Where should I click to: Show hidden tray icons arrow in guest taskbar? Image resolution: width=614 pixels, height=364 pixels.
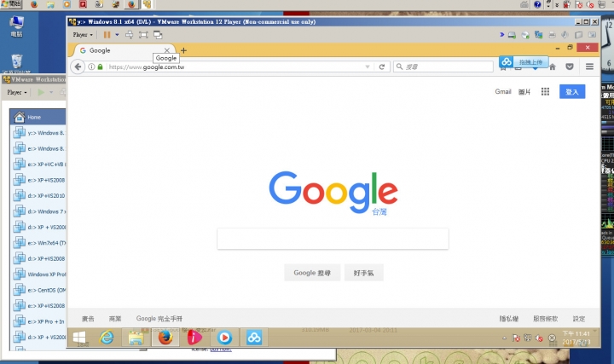[504, 338]
